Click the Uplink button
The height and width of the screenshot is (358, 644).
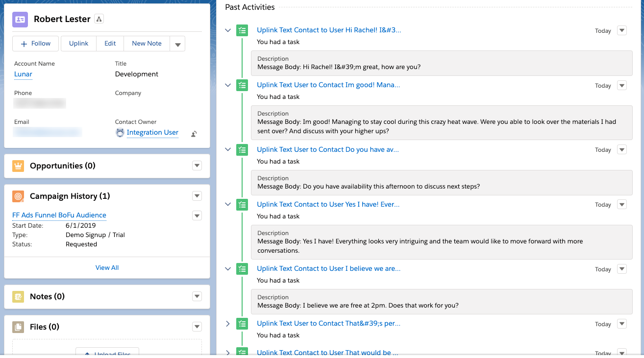78,44
